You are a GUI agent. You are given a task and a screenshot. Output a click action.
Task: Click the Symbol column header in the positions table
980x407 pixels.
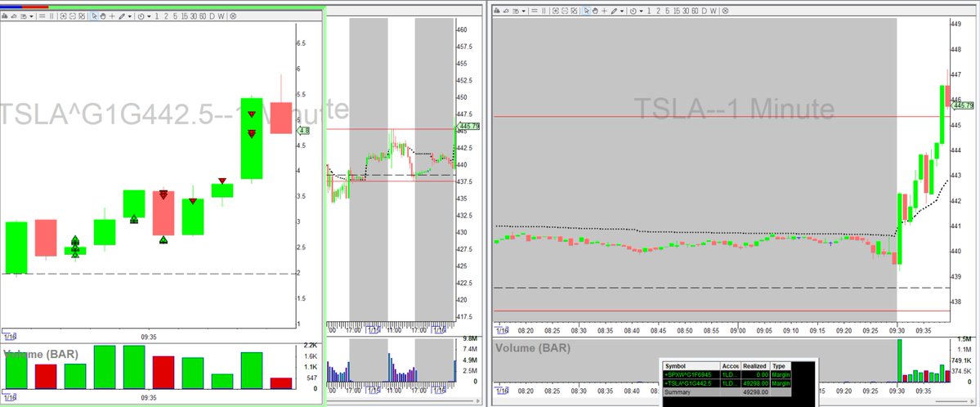pyautogui.click(x=691, y=366)
